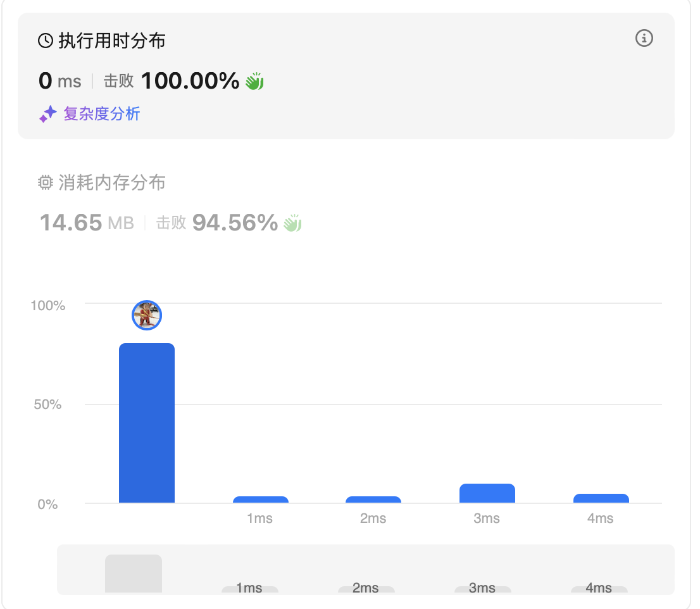Click the clapping hands icon after 94.56%
This screenshot has width=700, height=609.
[292, 223]
